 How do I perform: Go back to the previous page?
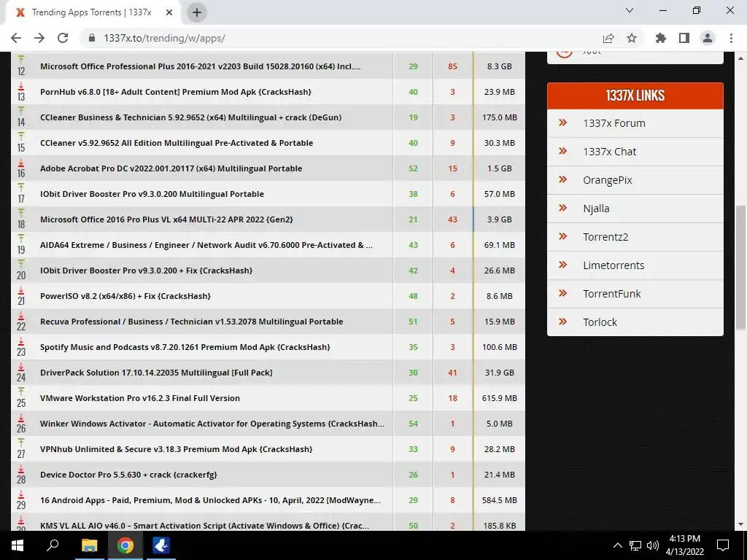(16, 38)
